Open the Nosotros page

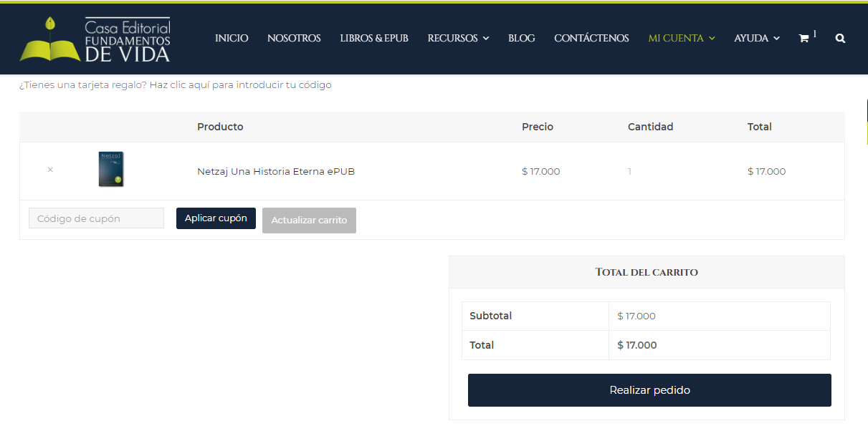[x=294, y=39]
